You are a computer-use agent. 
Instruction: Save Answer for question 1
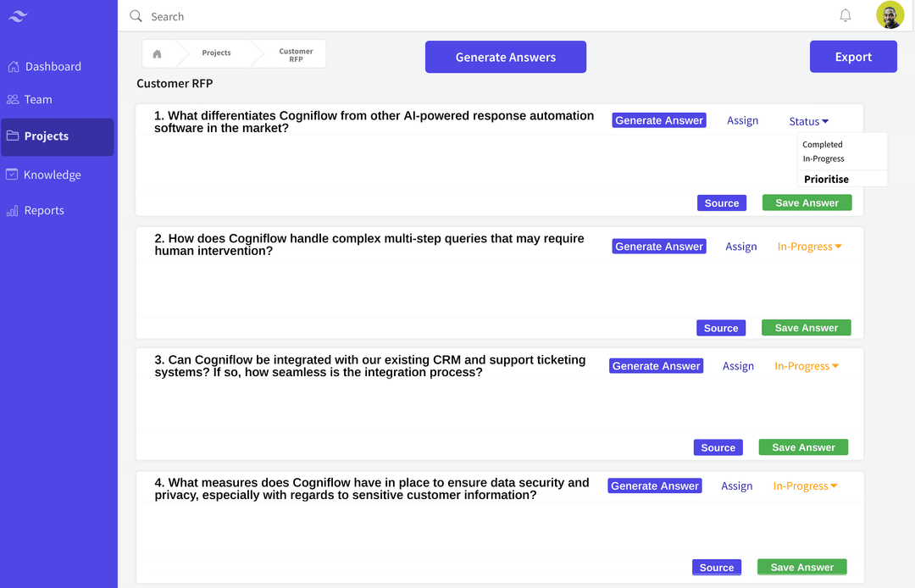[807, 202]
